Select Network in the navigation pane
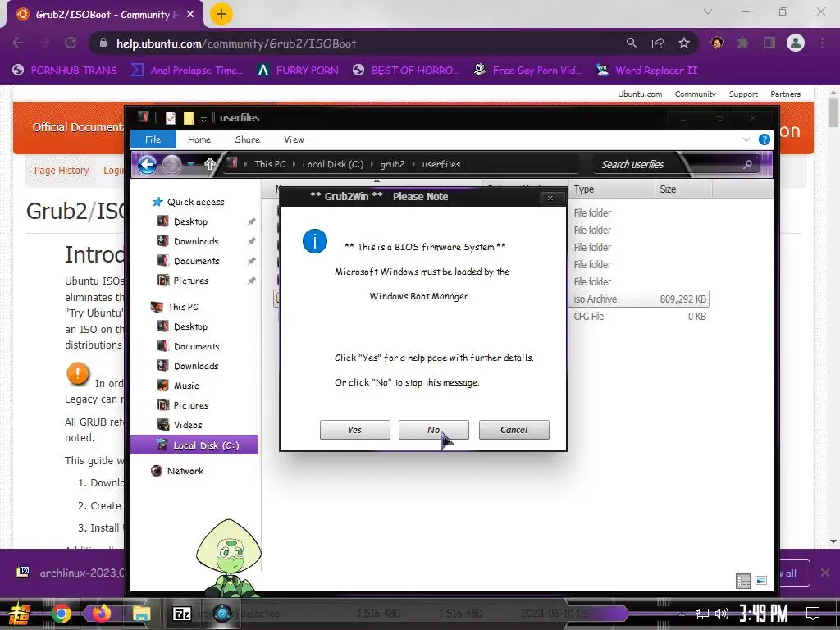This screenshot has width=840, height=630. (x=185, y=471)
